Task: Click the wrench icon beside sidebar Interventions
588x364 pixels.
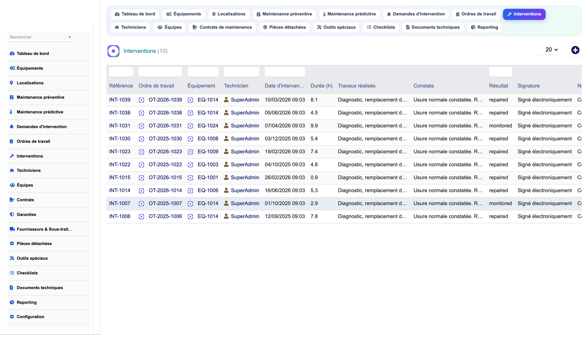Action: click(x=12, y=156)
